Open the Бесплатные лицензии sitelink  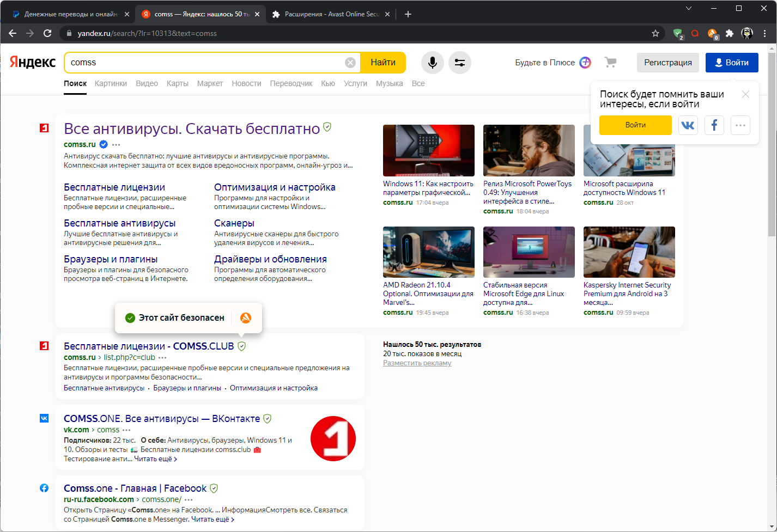pos(114,187)
